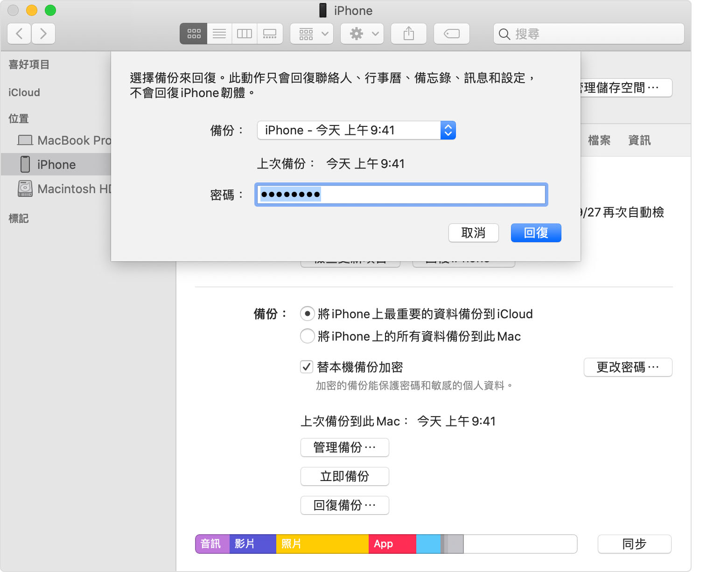Image resolution: width=728 pixels, height=572 pixels.
Task: Click 取消 to cancel the restore
Action: (474, 233)
